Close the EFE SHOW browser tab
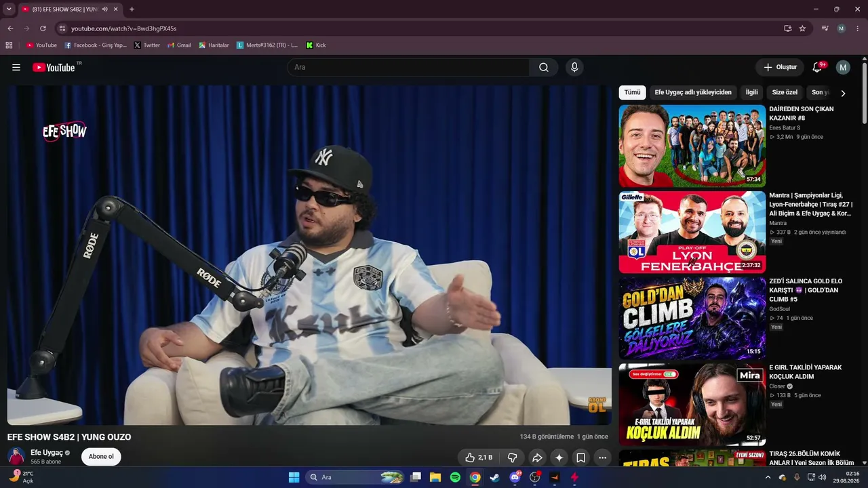This screenshot has height=488, width=868. pyautogui.click(x=116, y=9)
